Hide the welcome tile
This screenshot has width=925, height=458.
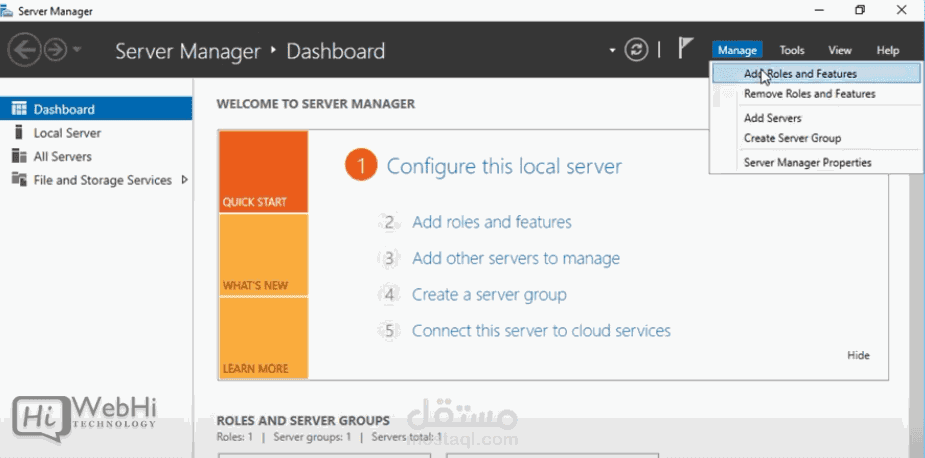[x=858, y=355]
